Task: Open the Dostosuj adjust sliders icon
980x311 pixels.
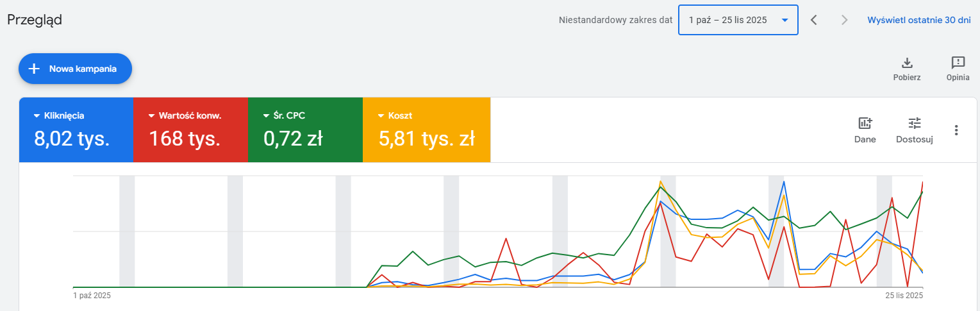Action: pyautogui.click(x=914, y=124)
